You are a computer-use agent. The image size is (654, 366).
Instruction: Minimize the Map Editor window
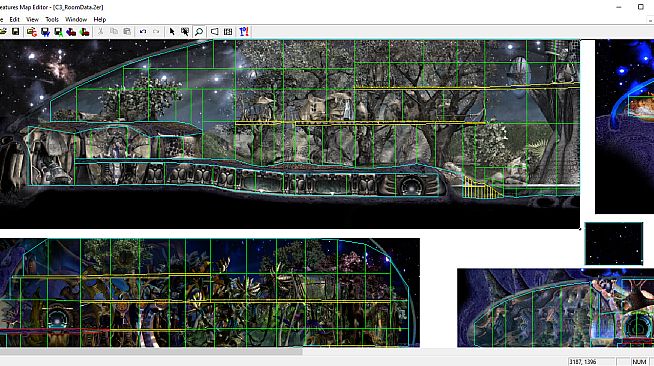click(x=619, y=7)
